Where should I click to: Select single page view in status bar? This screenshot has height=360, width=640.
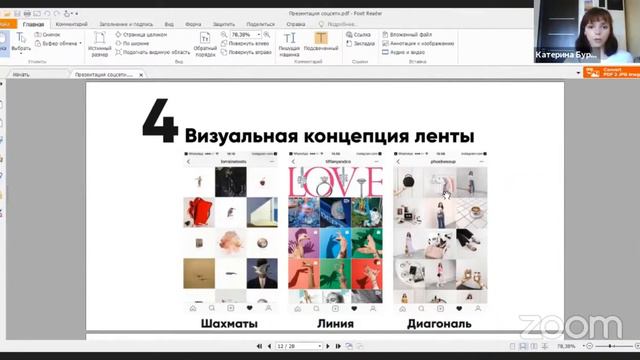tap(512, 346)
